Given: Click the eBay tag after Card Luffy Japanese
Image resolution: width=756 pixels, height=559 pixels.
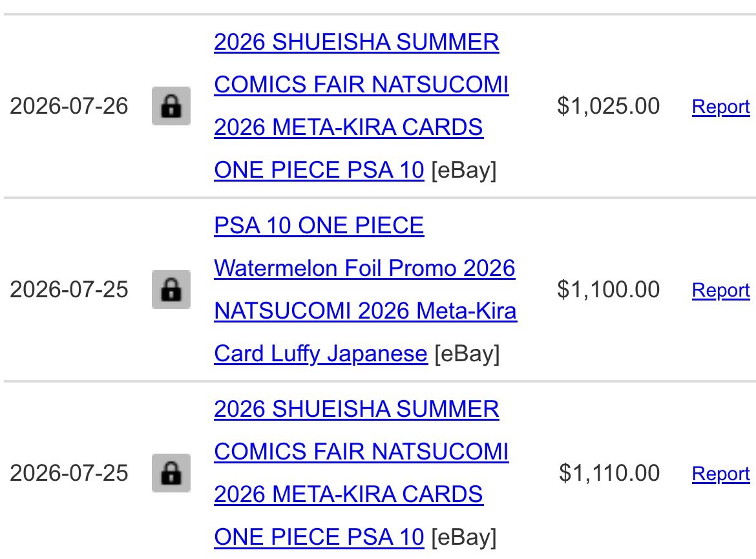Looking at the screenshot, I should pos(467,354).
